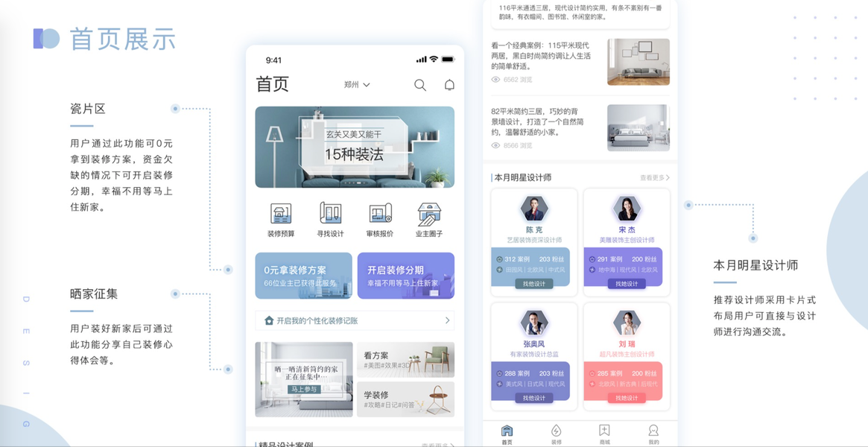The height and width of the screenshot is (447, 868).
Task: Switch to 装修 bottom tab
Action: pos(556,434)
